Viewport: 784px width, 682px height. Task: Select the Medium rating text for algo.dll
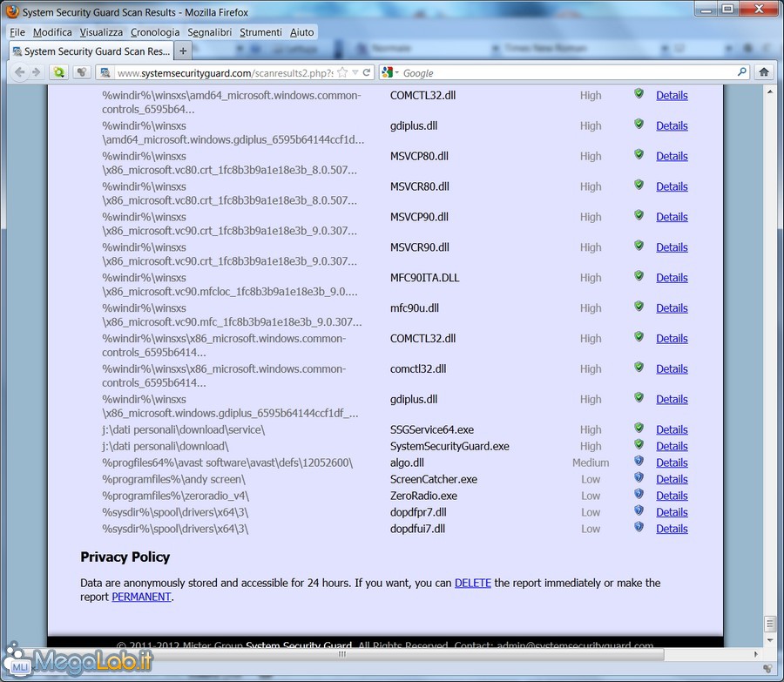click(x=591, y=463)
